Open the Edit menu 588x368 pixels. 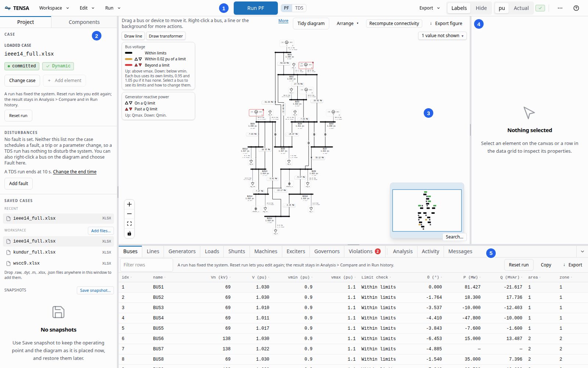[x=87, y=8]
